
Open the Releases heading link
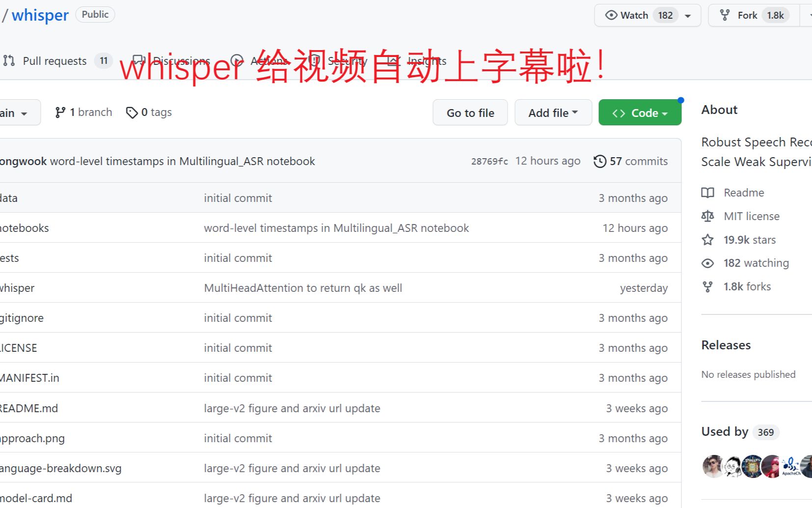[x=726, y=345]
